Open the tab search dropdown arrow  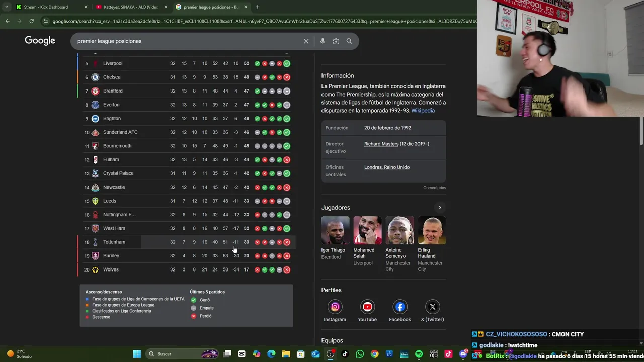[7, 7]
